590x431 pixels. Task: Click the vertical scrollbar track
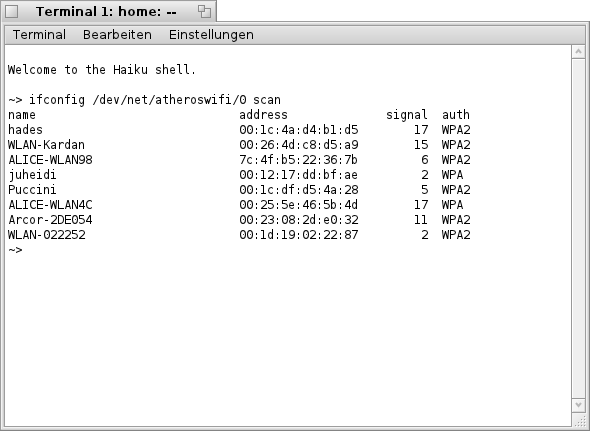(578, 228)
